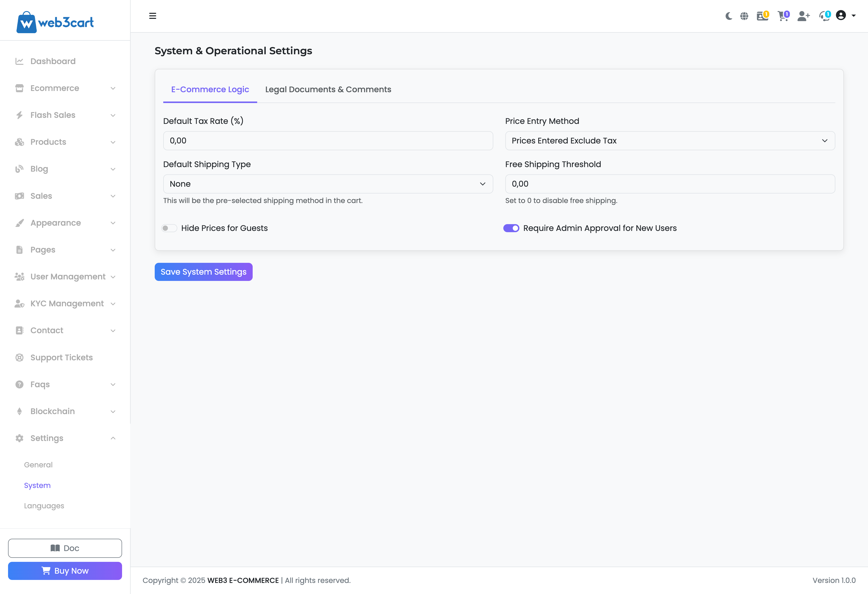This screenshot has width=868, height=594.
Task: Open the Price Entry Method dropdown
Action: pyautogui.click(x=670, y=141)
